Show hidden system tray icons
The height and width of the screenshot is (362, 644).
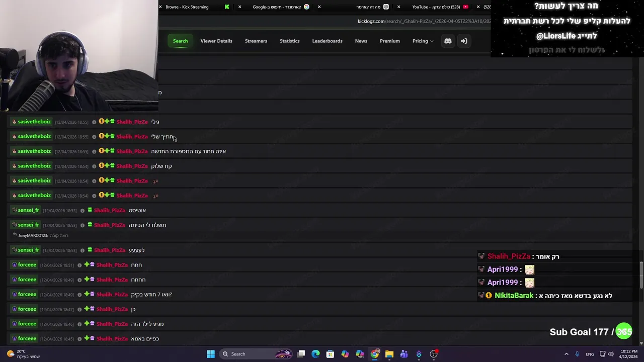566,354
